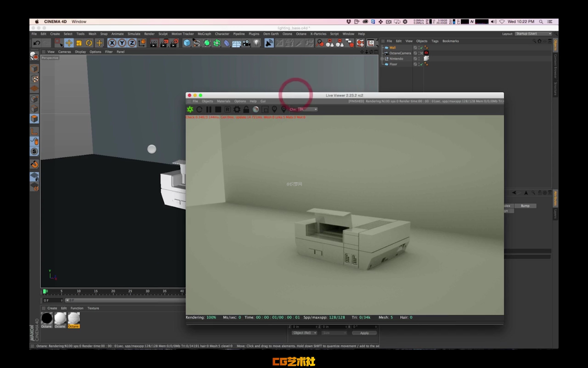Toggle Wall object enable checkmark
The image size is (588, 368).
coord(422,48)
